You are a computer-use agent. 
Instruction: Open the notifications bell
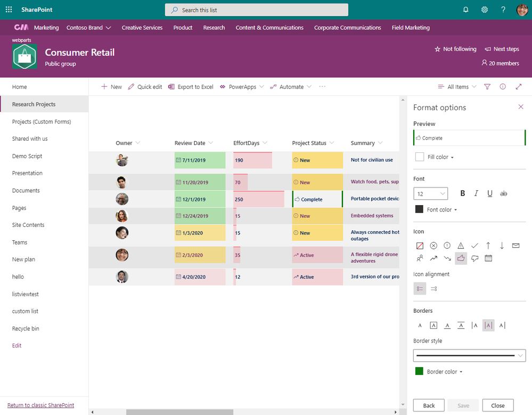pos(465,10)
